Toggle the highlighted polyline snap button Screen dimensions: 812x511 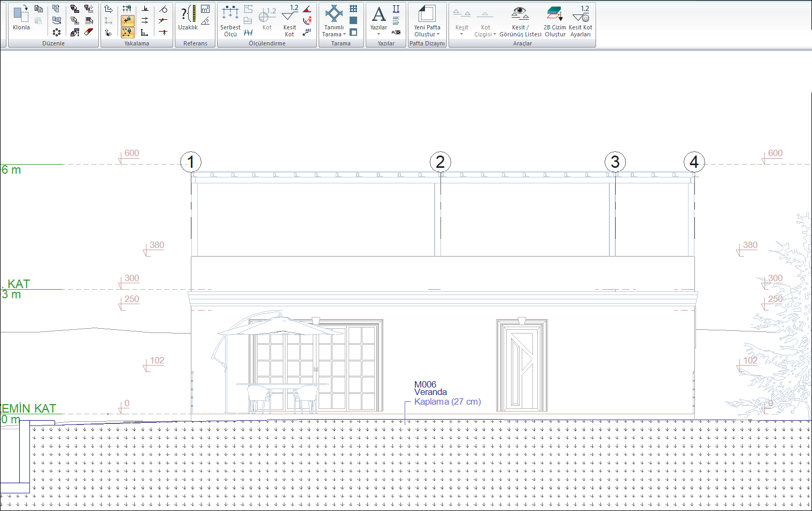click(x=127, y=33)
